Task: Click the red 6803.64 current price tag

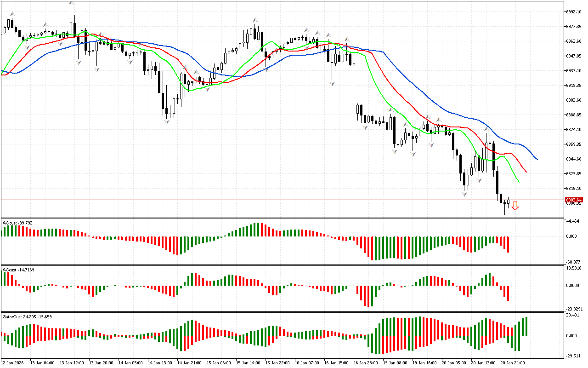Action: [x=573, y=200]
